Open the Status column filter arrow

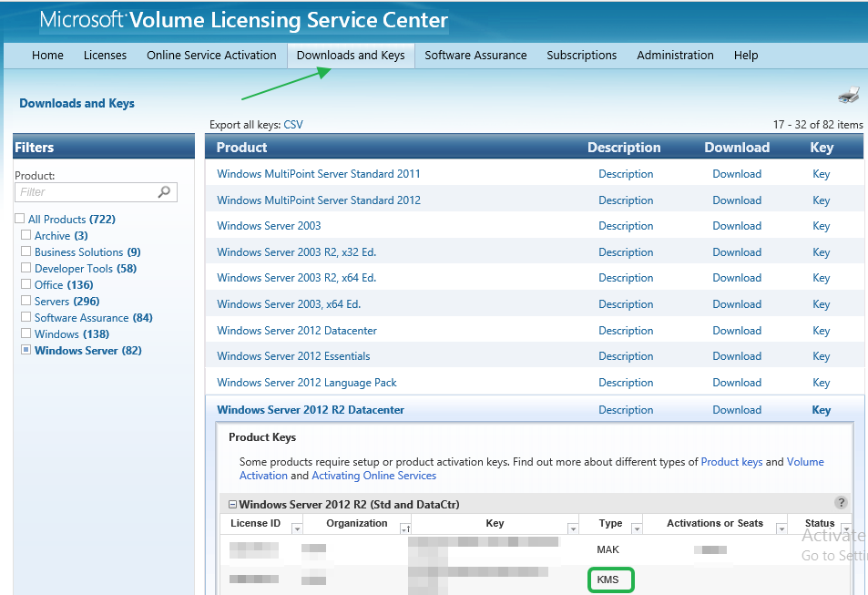click(846, 529)
